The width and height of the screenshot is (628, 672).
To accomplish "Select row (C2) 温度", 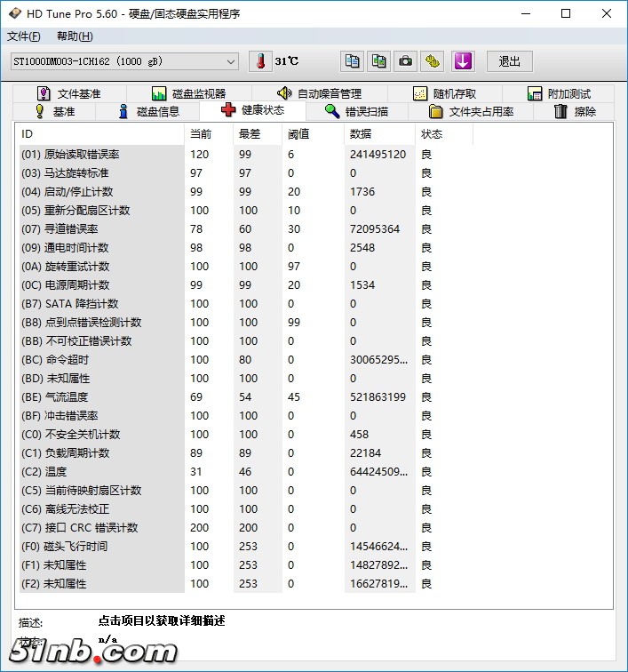I will coord(246,472).
